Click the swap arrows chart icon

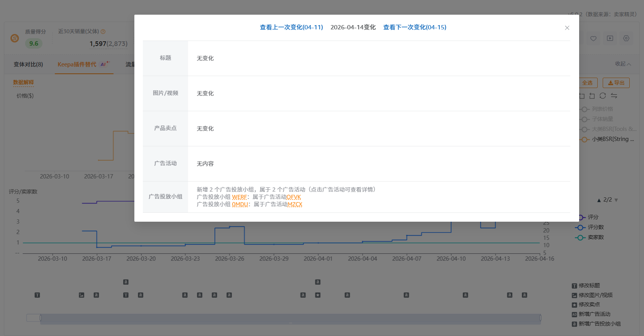pos(614,96)
